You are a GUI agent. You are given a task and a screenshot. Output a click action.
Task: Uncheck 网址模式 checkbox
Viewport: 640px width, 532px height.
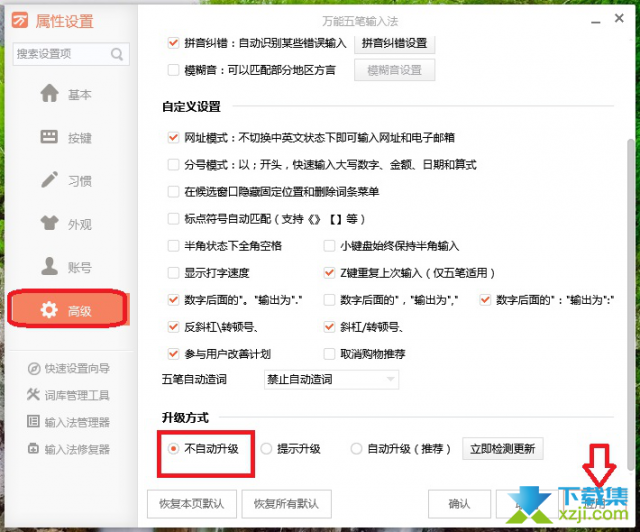click(173, 138)
